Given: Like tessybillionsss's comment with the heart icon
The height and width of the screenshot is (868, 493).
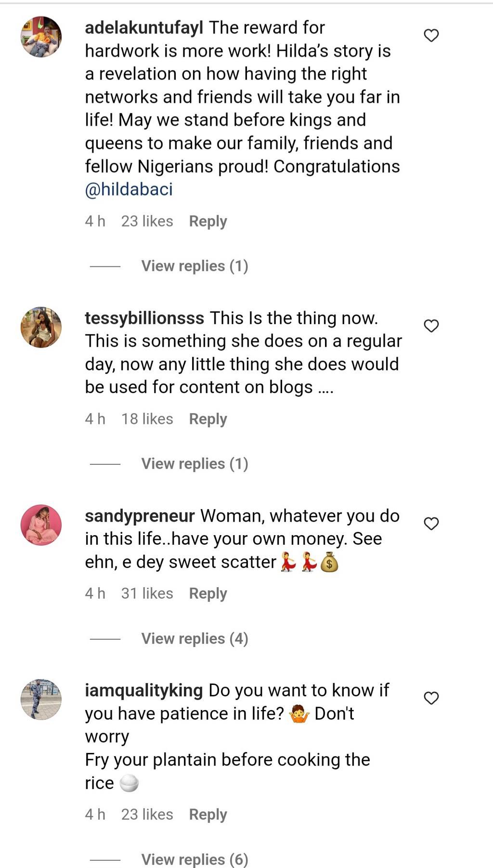Looking at the screenshot, I should (x=431, y=326).
